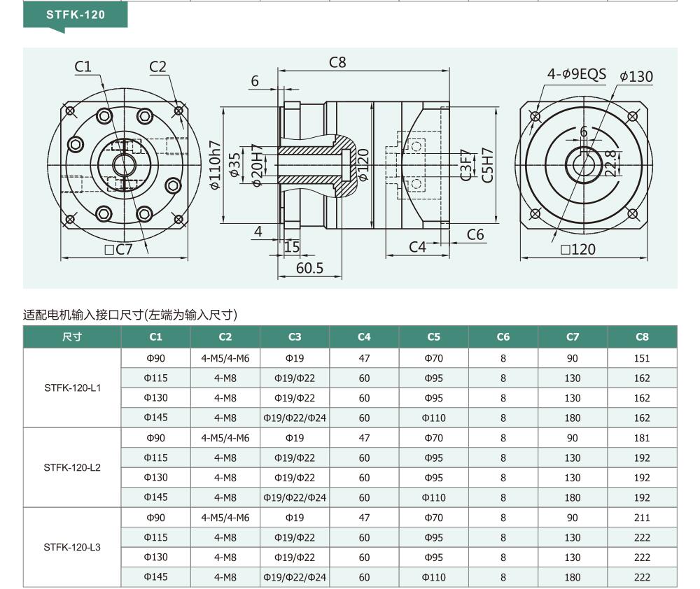Click the C1 column header in the table
The image size is (700, 589).
(156, 337)
